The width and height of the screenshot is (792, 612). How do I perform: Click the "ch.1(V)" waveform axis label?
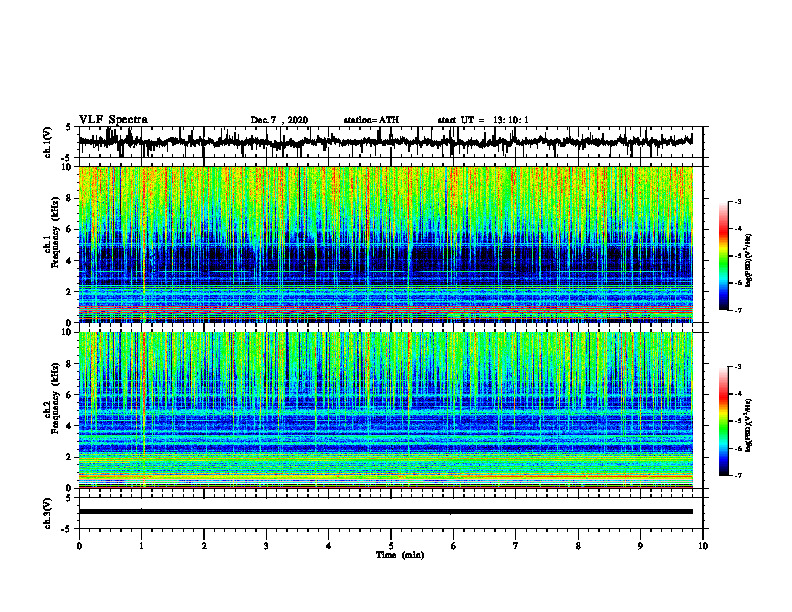coord(48,142)
